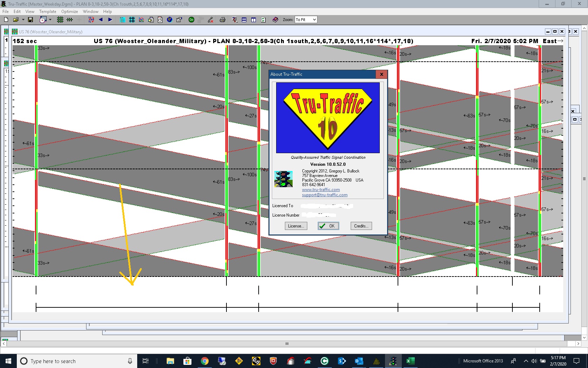Open the File menu
The width and height of the screenshot is (588, 368).
click(6, 12)
